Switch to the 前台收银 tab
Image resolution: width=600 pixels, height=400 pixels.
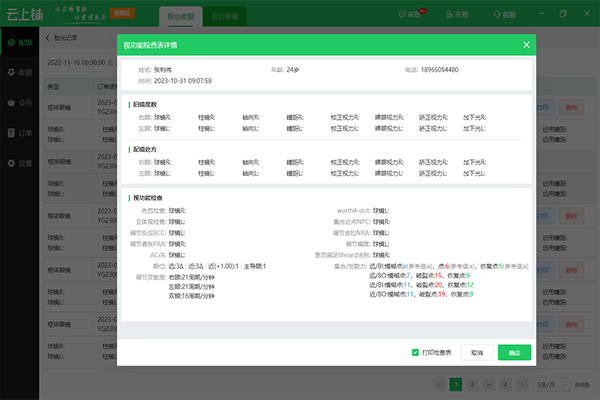point(180,17)
